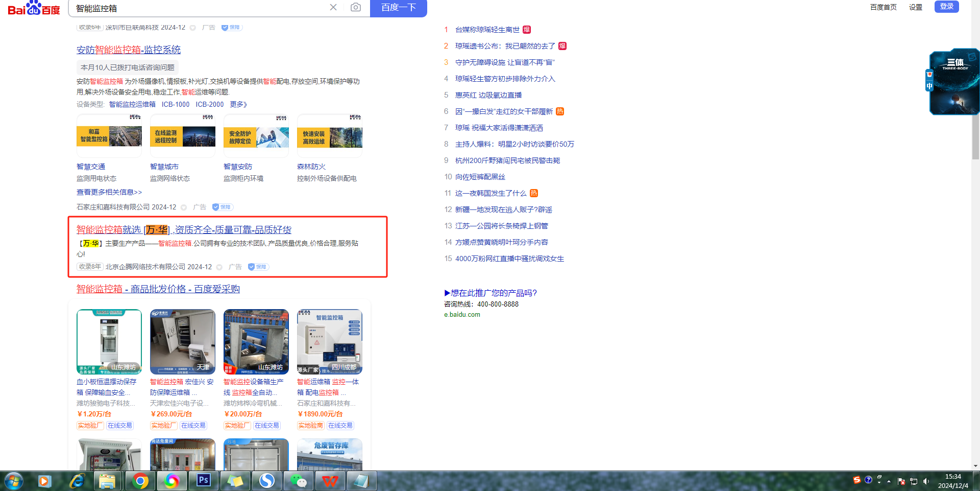Open WeChat from the taskbar
The width and height of the screenshot is (980, 491).
point(299,481)
